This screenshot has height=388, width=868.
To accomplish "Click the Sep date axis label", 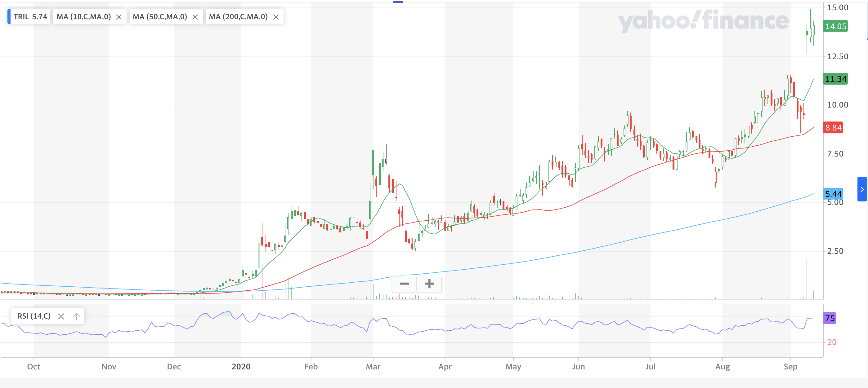I will tap(790, 367).
